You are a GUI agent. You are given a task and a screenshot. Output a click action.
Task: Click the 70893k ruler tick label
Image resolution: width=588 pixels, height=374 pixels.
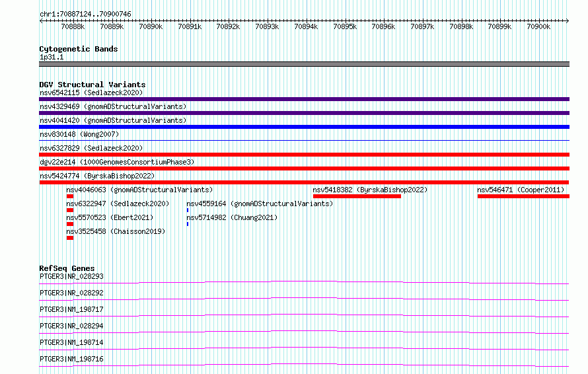tap(267, 26)
